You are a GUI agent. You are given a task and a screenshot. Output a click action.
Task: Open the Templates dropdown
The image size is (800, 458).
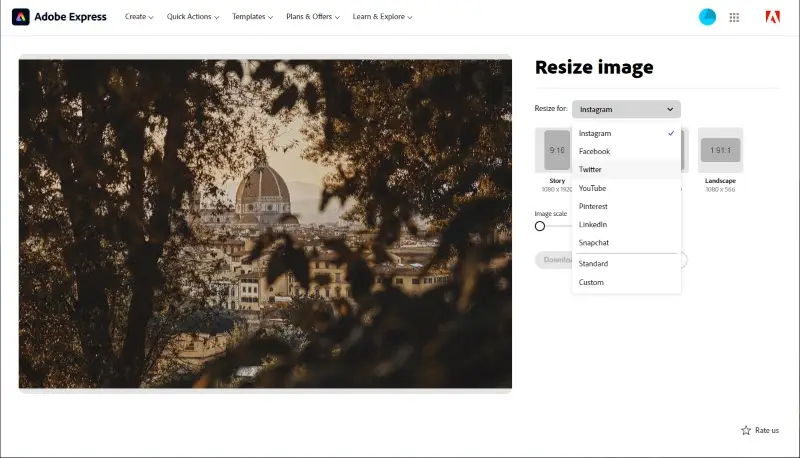pyautogui.click(x=252, y=17)
